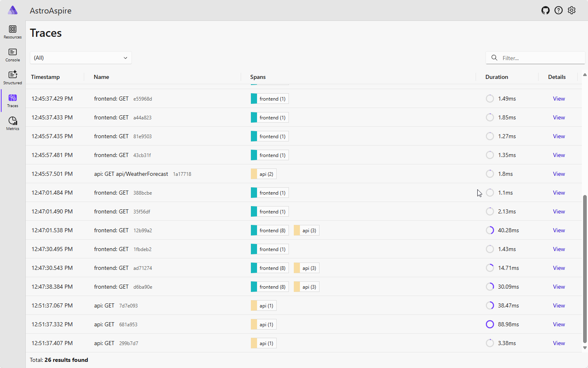Screen dimensions: 588x368
Task: Expand the (All) application dropdown
Action: [x=81, y=58]
